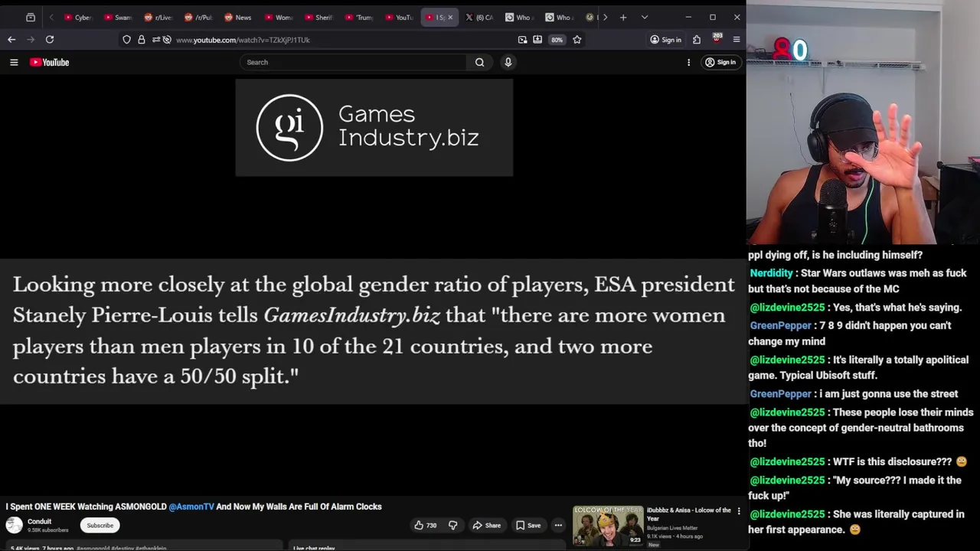Switch to the (6) CA X tab
Viewport: 980px width, 551px height.
point(479,17)
